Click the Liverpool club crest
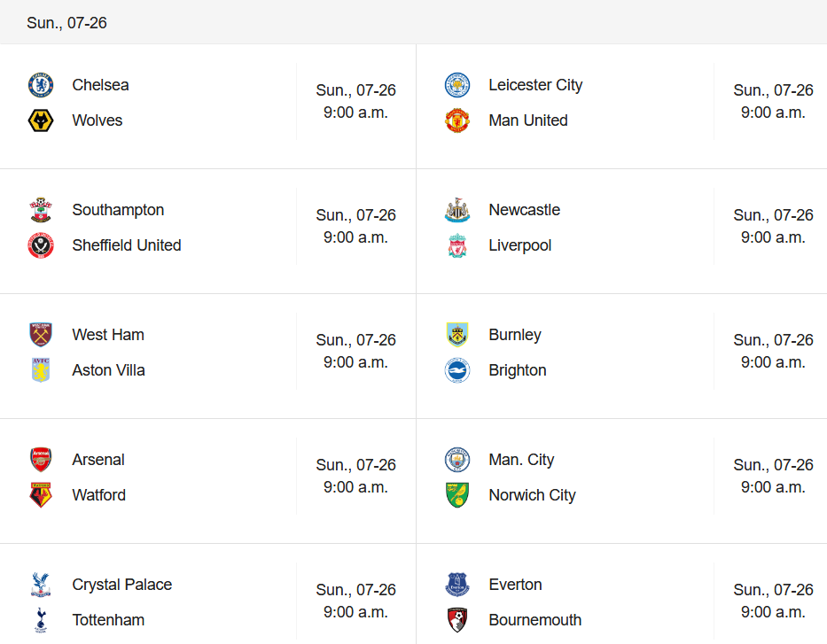This screenshot has height=644, width=827. 457,245
